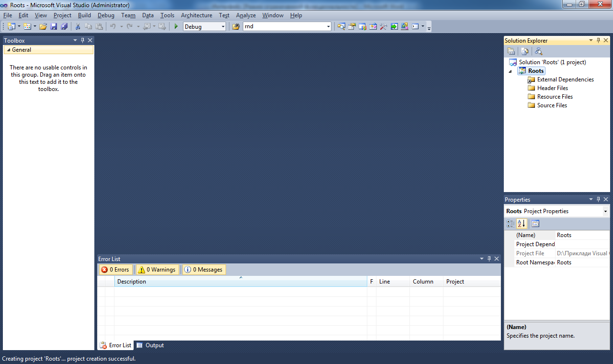
Task: Sort by Column header in Error List
Action: tap(426, 282)
